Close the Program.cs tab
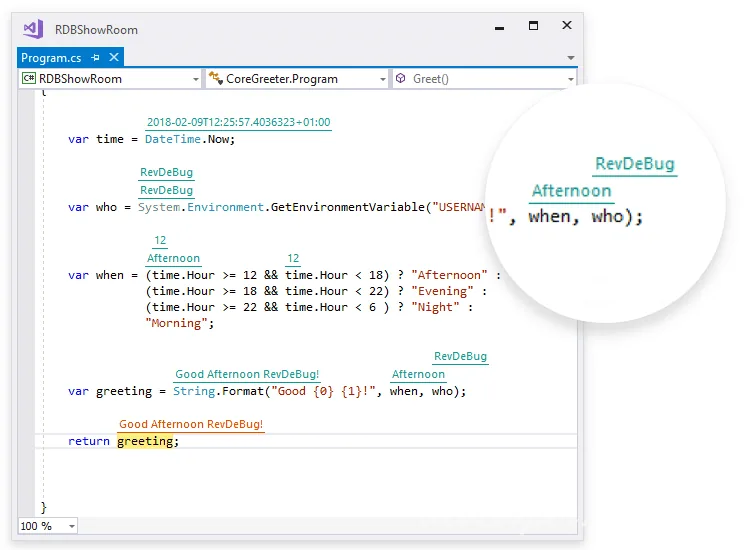This screenshot has width=750, height=550. click(114, 57)
